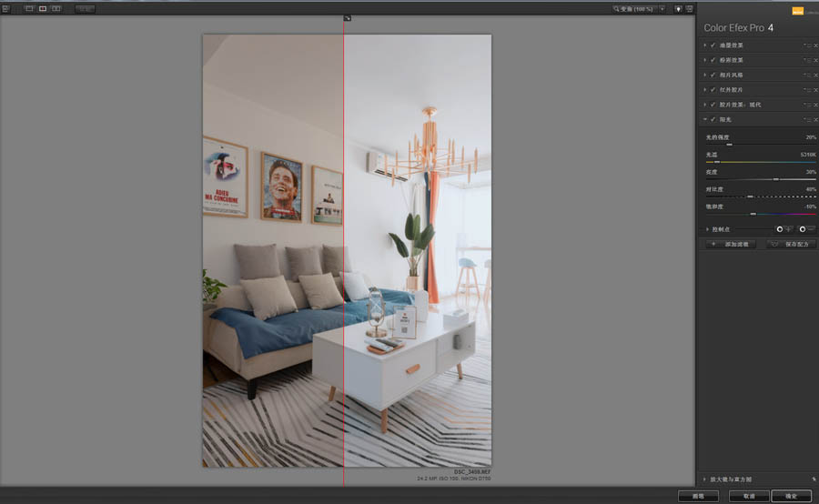Click the living room preview image
Viewport: 819px width, 504px height.
[x=347, y=251]
